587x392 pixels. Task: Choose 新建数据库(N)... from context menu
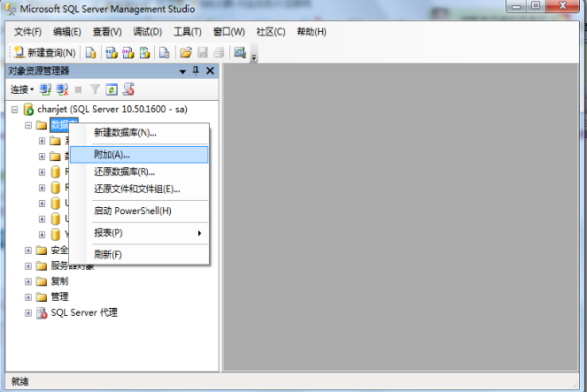coord(139,133)
